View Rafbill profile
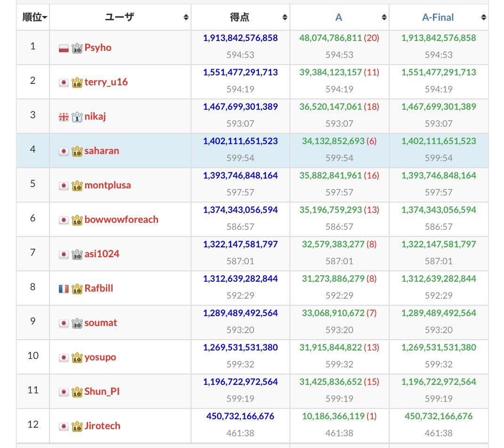The height and width of the screenshot is (448, 504). (99, 288)
